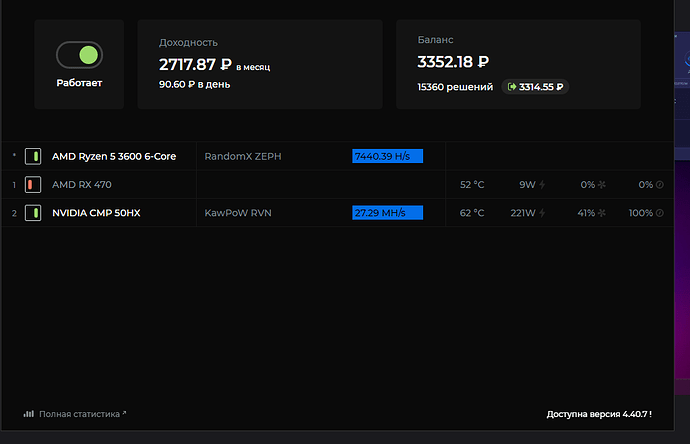690x444 pixels.
Task: Click the power icon next to 9W
Action: [x=542, y=185]
